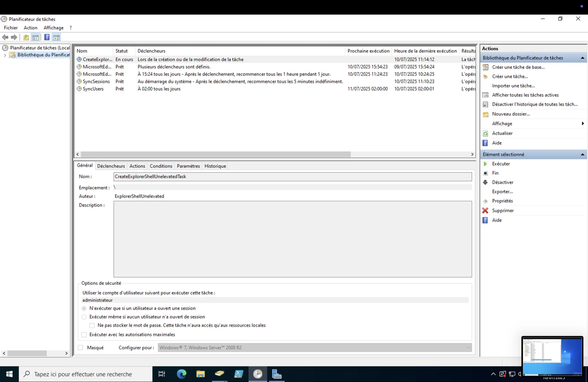The image size is (588, 382).
Task: Select the SyncUsers task row
Action: tap(275, 89)
